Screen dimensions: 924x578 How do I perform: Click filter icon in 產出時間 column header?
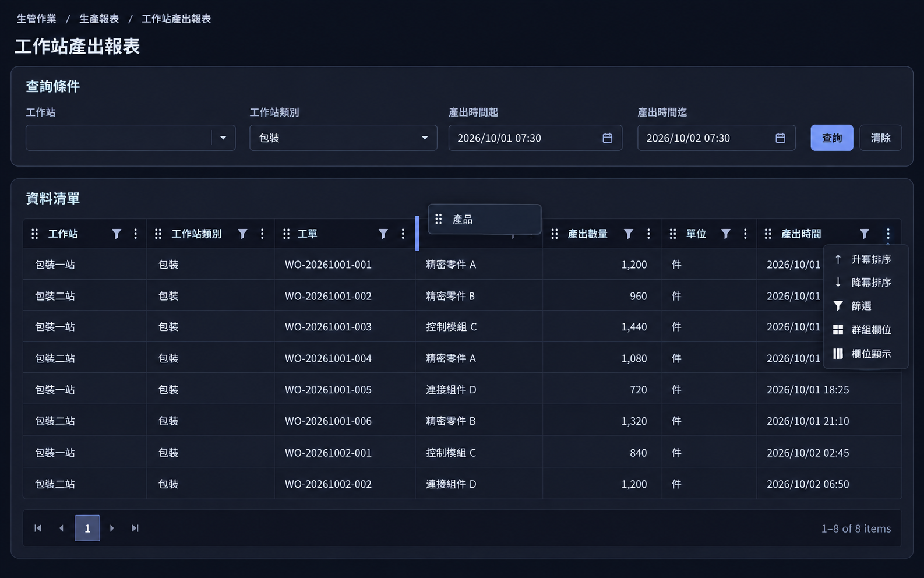pos(865,234)
